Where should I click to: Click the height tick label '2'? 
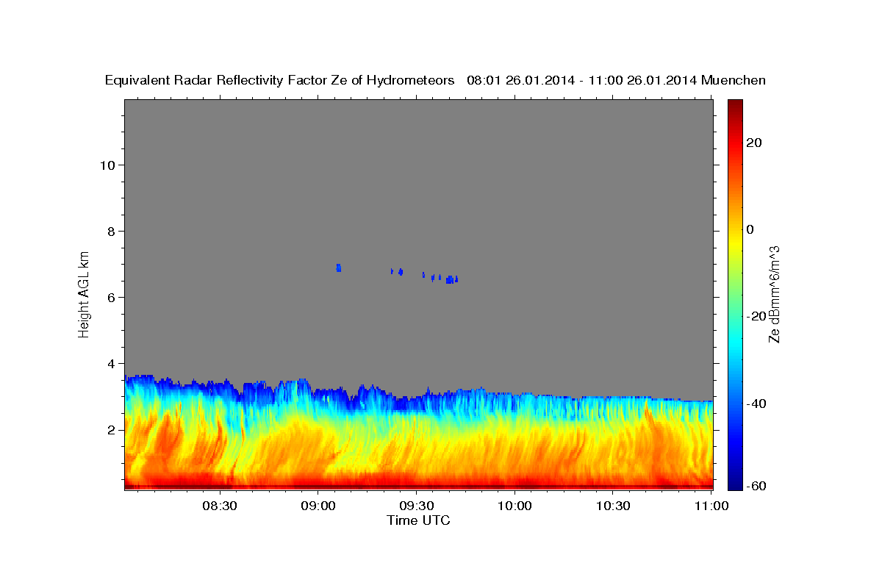click(x=112, y=429)
